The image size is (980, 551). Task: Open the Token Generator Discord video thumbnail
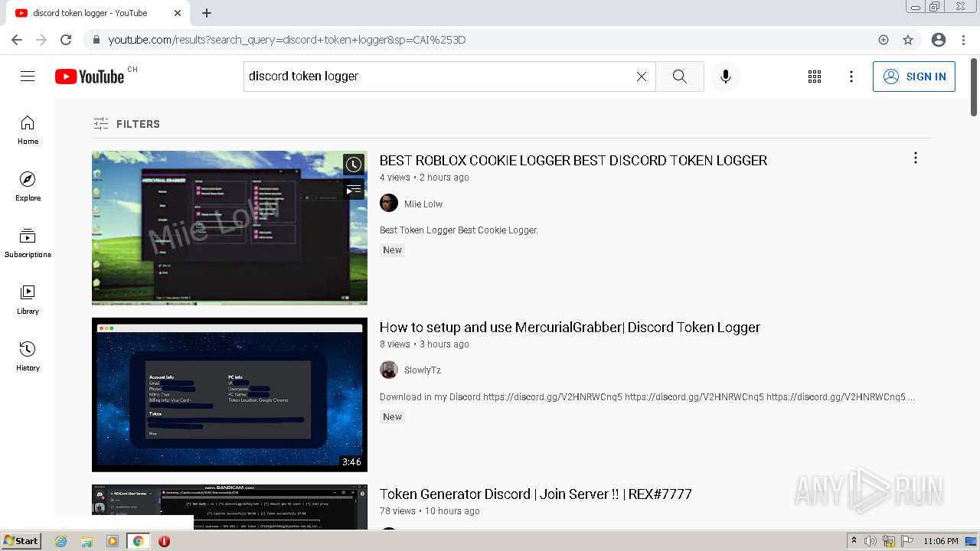coord(230,507)
